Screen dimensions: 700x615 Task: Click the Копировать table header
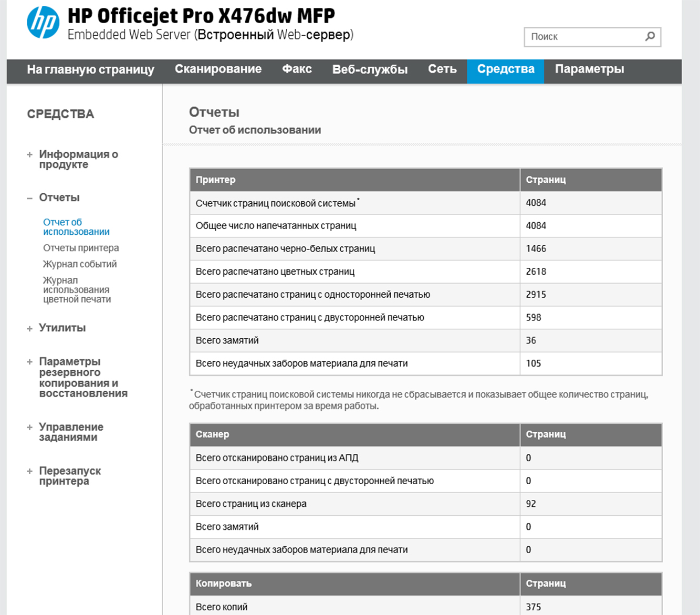pos(224,583)
